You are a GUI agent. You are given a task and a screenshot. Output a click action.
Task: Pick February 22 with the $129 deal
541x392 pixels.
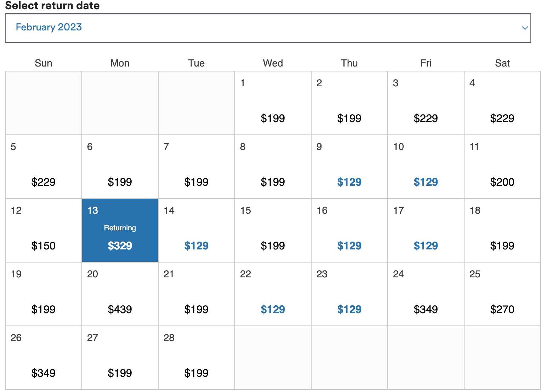(273, 294)
